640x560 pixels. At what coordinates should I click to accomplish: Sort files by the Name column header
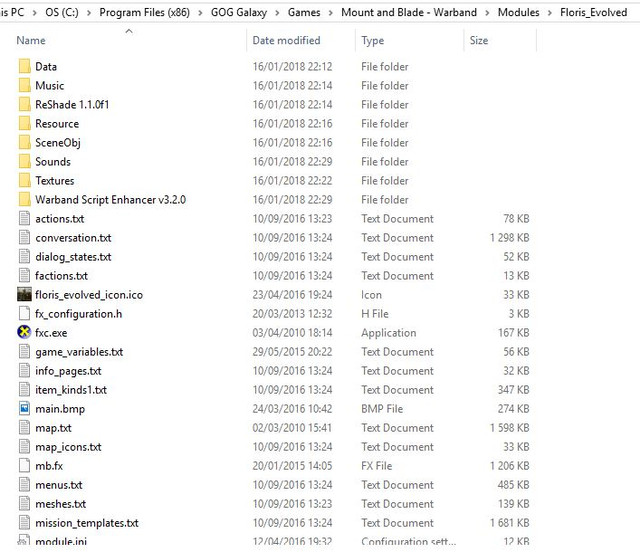point(31,40)
